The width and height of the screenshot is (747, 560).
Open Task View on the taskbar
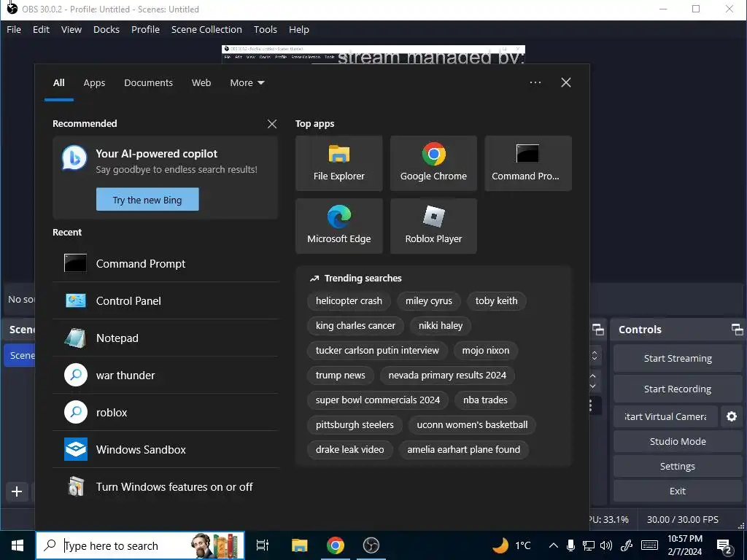point(263,545)
